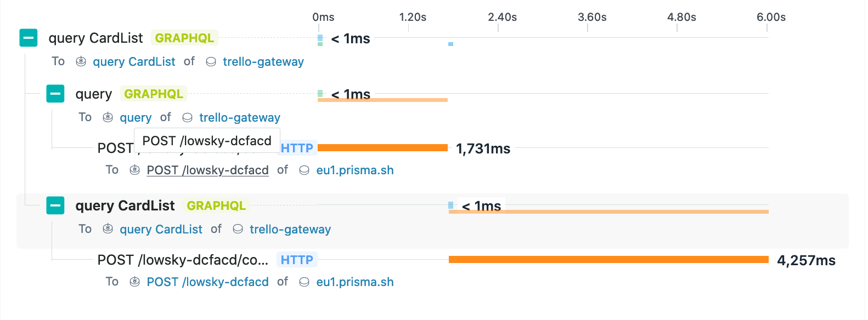Click the HTTP tag on POST /lowsky-dcfacd/co... row
The height and width of the screenshot is (320, 868).
point(297,260)
